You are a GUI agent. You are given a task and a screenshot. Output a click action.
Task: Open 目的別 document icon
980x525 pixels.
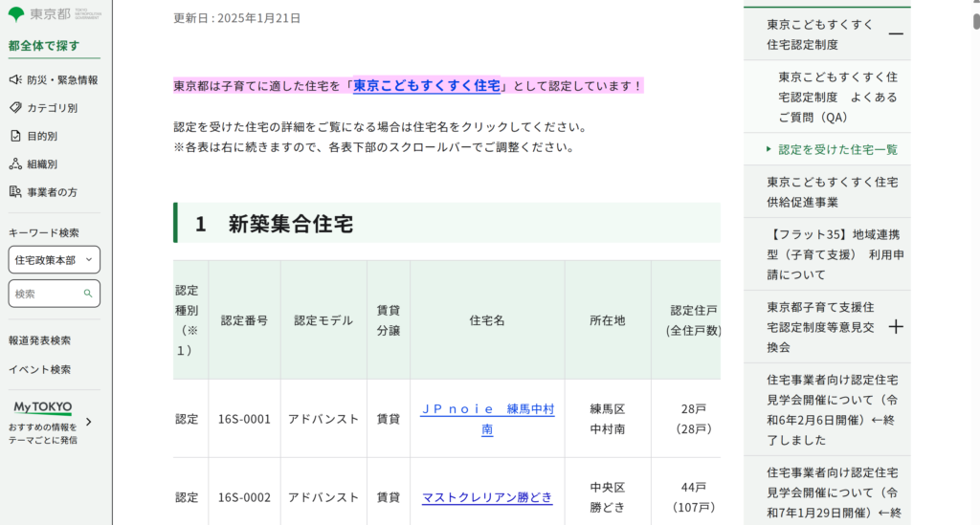[x=15, y=136]
